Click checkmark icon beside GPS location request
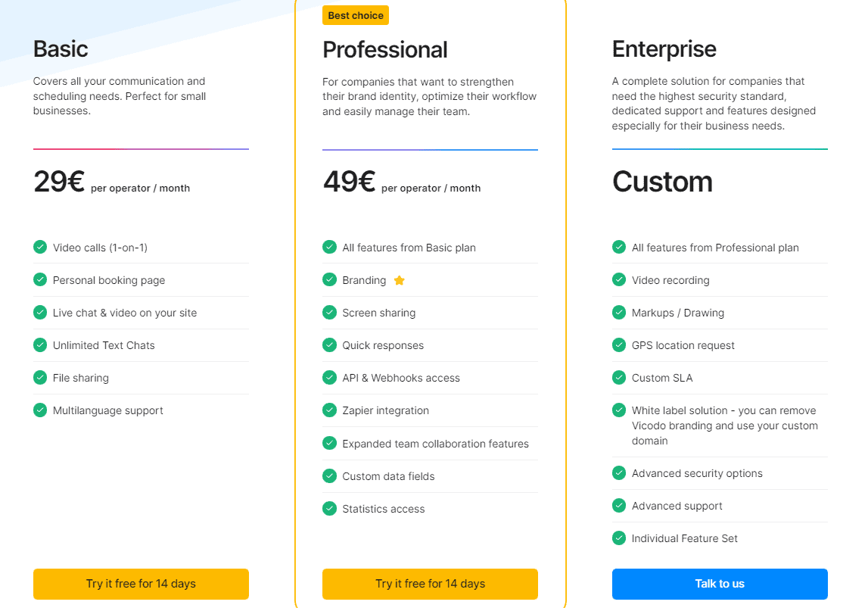 (619, 345)
